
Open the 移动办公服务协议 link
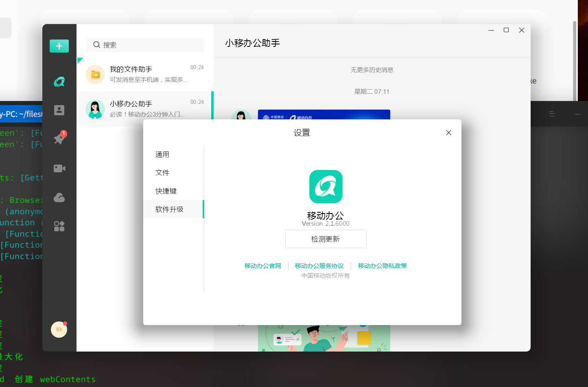(319, 266)
